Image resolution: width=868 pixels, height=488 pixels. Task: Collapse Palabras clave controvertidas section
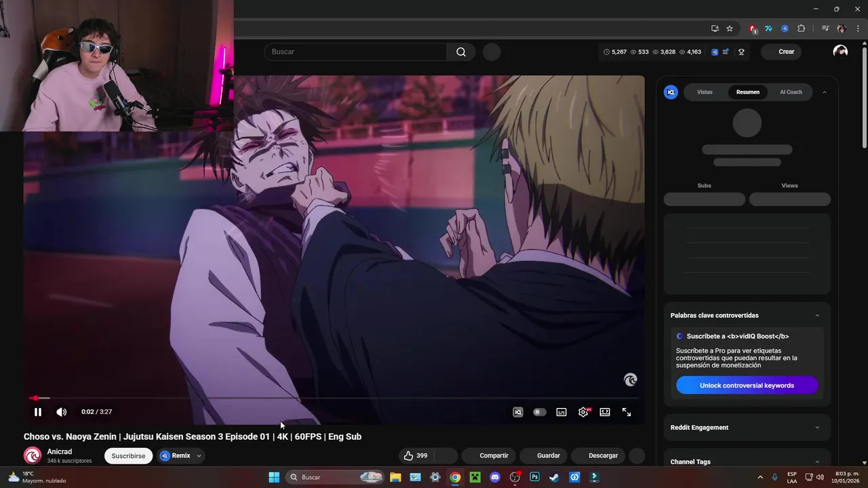(816, 315)
